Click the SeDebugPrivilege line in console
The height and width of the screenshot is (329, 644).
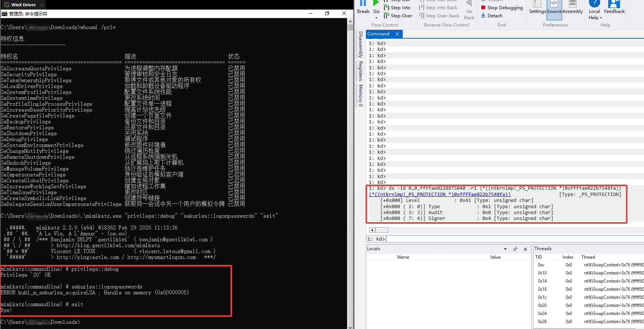click(24, 139)
